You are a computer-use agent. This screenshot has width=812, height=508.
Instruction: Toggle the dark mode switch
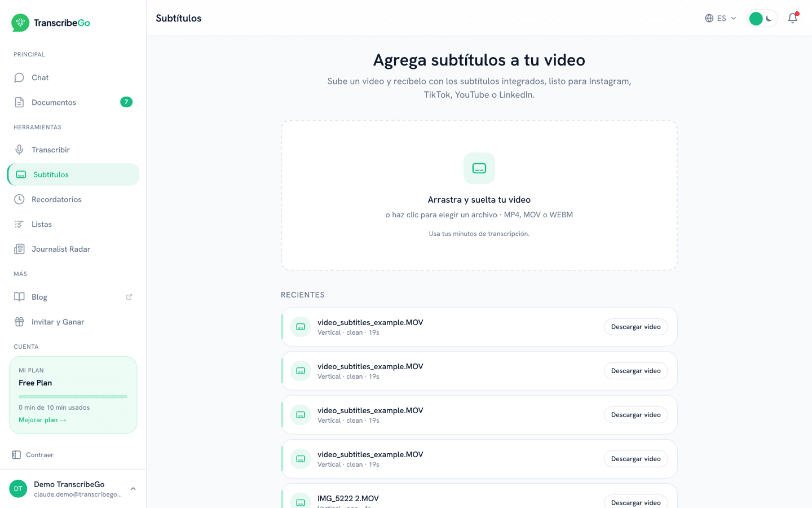click(762, 18)
